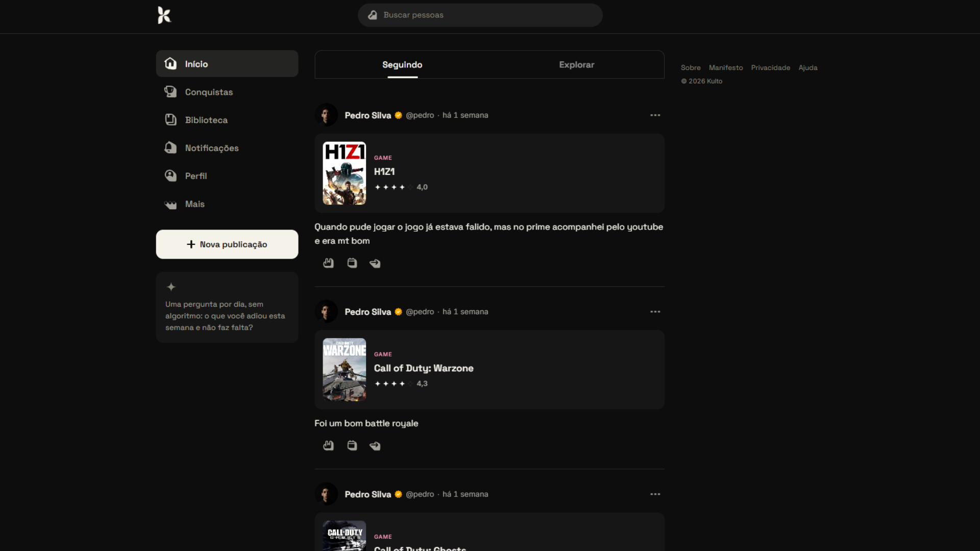
Task: Open Perfil in the sidebar
Action: [x=227, y=176]
